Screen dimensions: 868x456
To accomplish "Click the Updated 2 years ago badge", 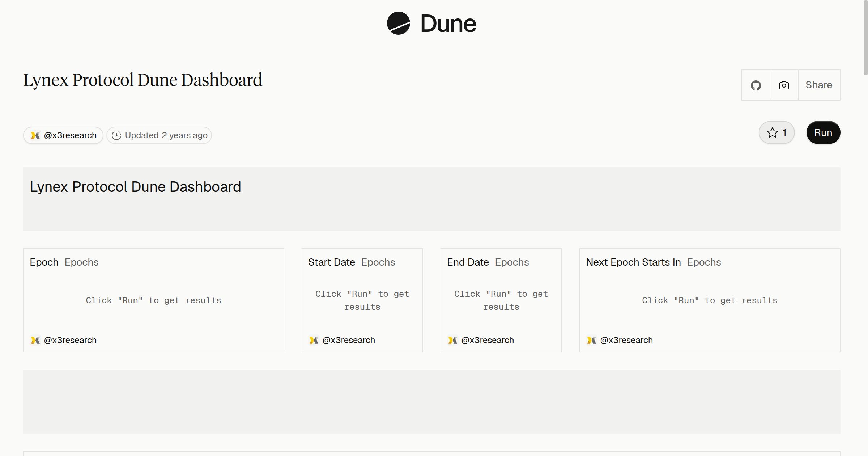I will [159, 135].
